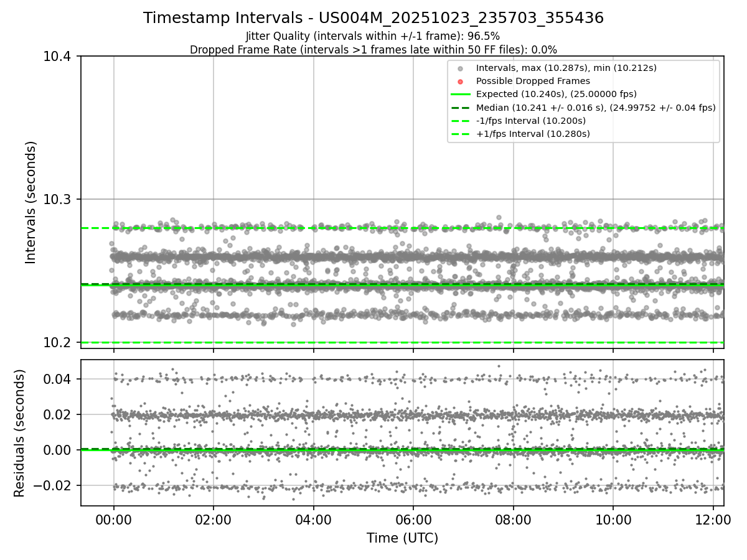Click the solid green line sample beside 'Expected'
The width and height of the screenshot is (747, 560).
click(x=460, y=95)
